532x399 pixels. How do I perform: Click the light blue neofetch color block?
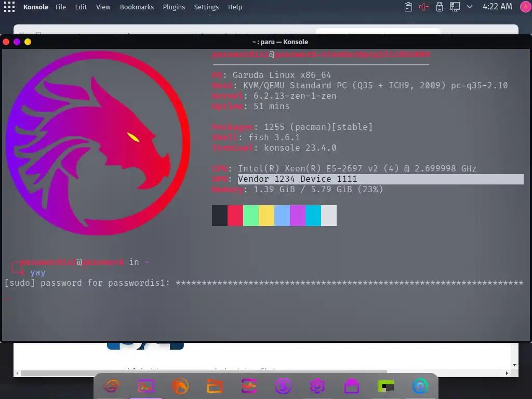click(282, 216)
